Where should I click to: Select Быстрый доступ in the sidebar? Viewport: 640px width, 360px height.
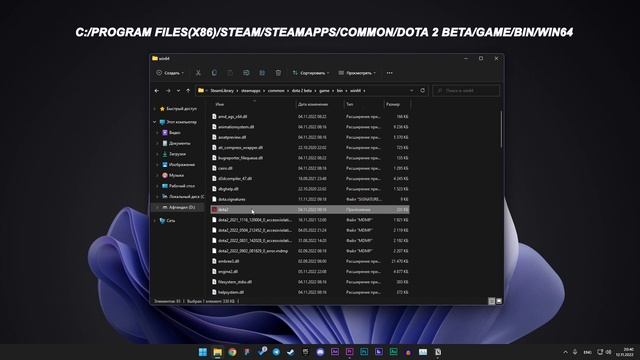pyautogui.click(x=178, y=109)
